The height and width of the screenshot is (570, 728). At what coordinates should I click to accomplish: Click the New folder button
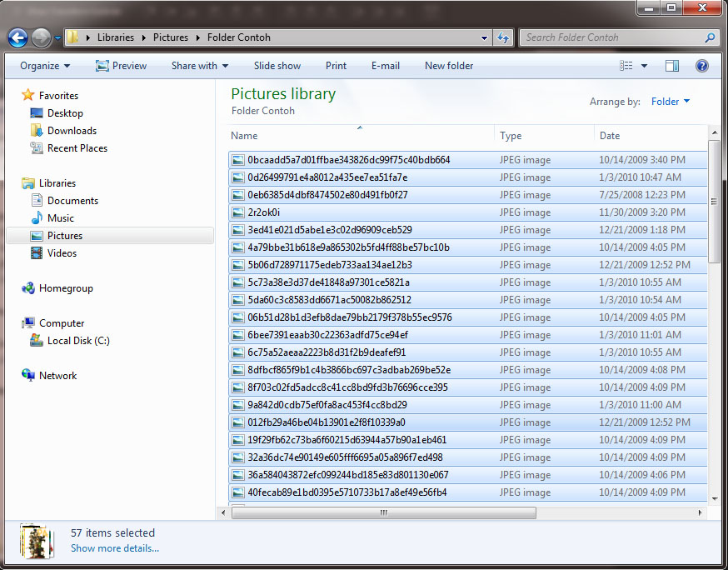click(x=448, y=66)
